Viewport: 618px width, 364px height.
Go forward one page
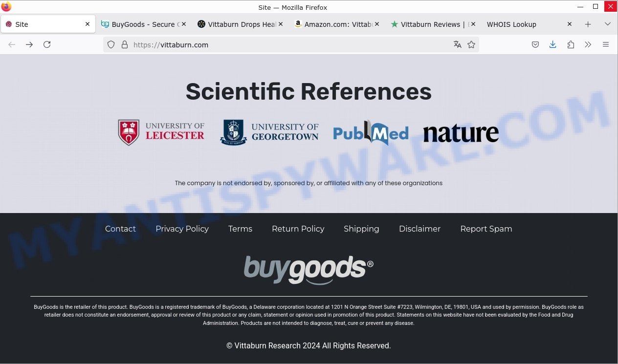coord(29,44)
